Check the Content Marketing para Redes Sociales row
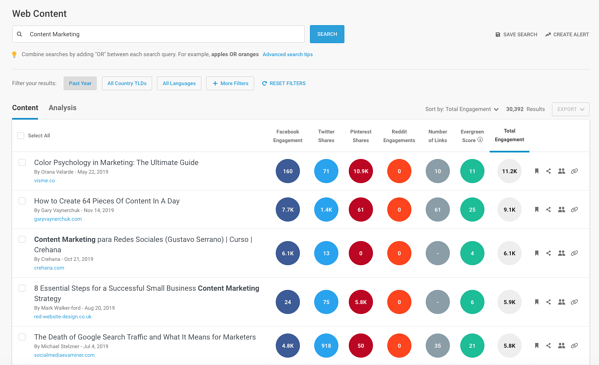 click(22, 239)
